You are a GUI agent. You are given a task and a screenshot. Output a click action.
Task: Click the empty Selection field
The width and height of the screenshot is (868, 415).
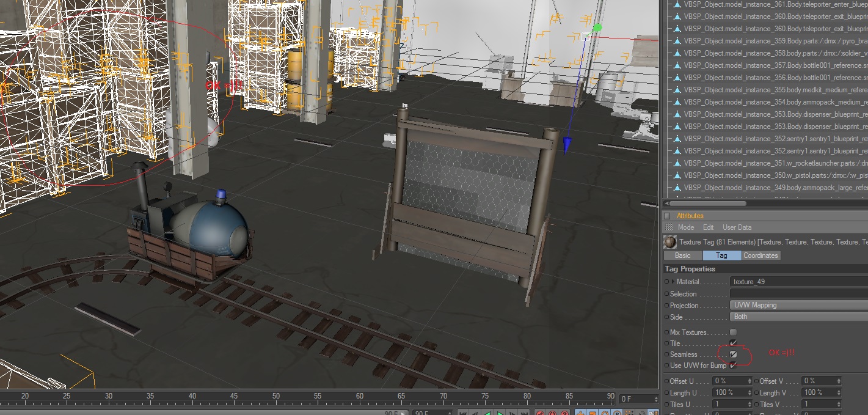(x=799, y=294)
